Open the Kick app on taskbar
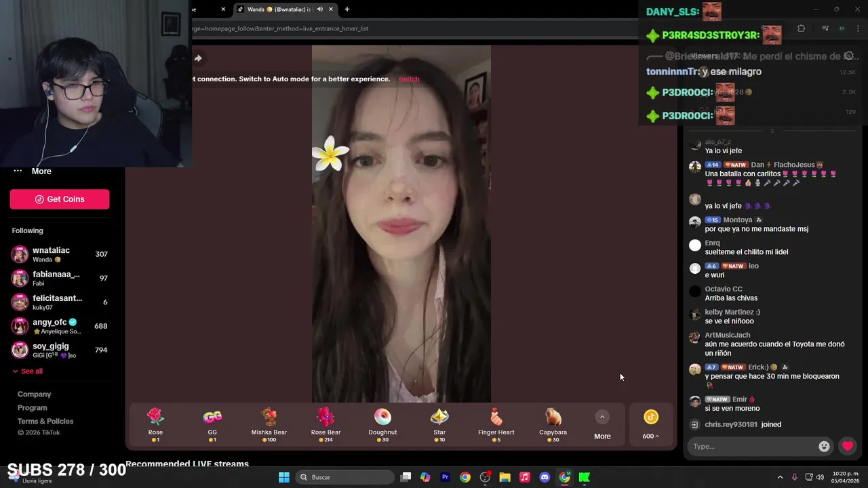Screen dimensions: 868x488 click(585, 477)
